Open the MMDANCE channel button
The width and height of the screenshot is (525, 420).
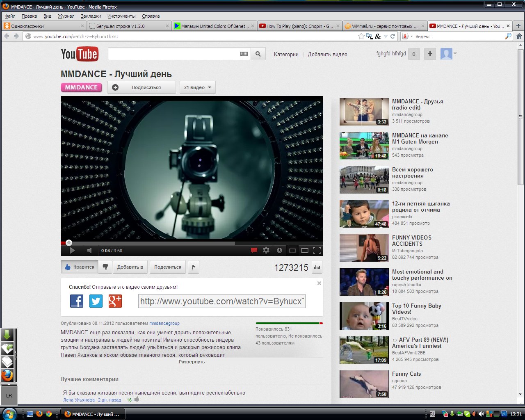pos(81,87)
